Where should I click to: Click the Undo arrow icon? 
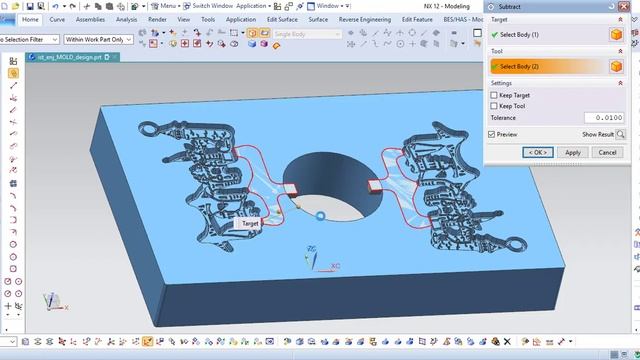pyautogui.click(x=55, y=6)
